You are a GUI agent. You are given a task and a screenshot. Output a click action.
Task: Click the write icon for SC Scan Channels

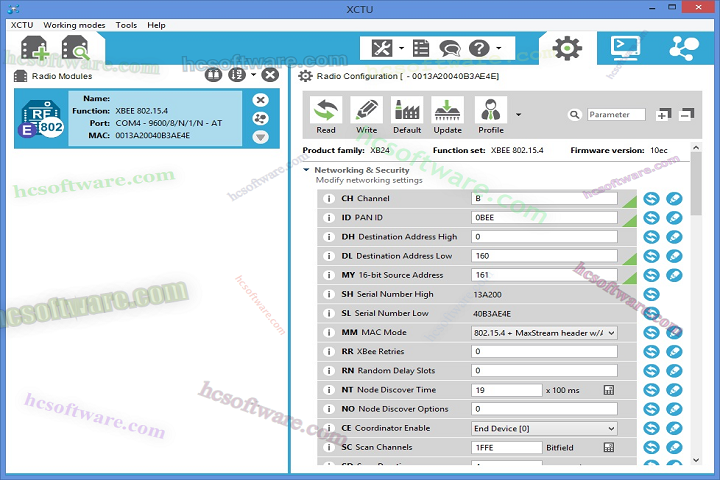point(674,447)
